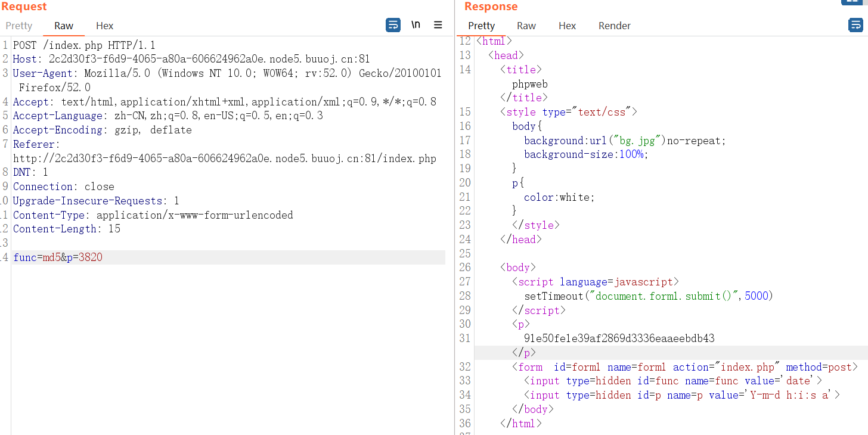Click the 'Accept-Encoding: gzip, deflate' line
This screenshot has width=868, height=435.
[103, 130]
